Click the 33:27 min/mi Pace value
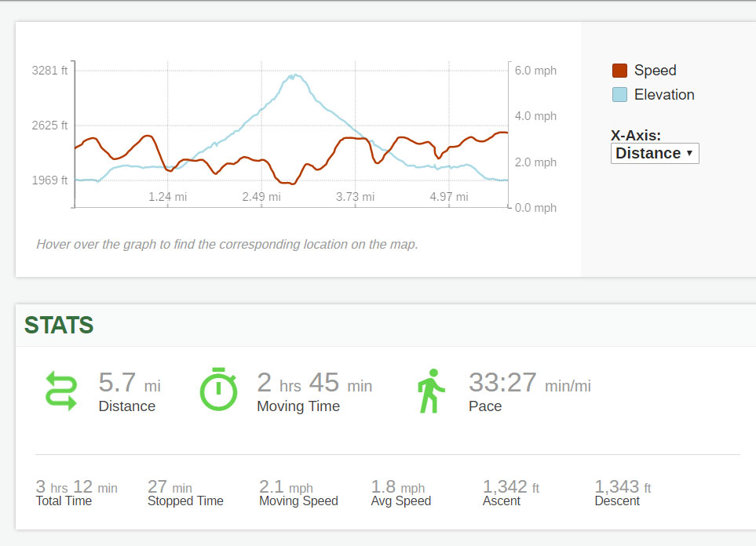 (x=529, y=383)
